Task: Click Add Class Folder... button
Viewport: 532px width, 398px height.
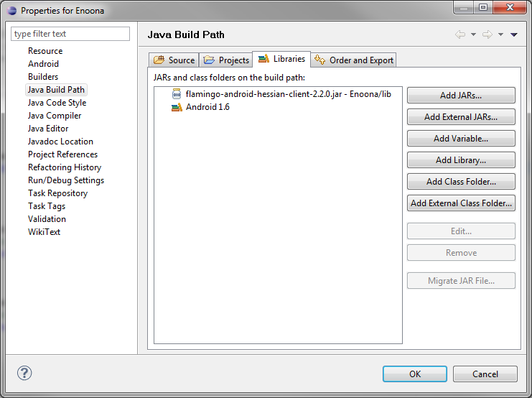Action: [x=461, y=182]
